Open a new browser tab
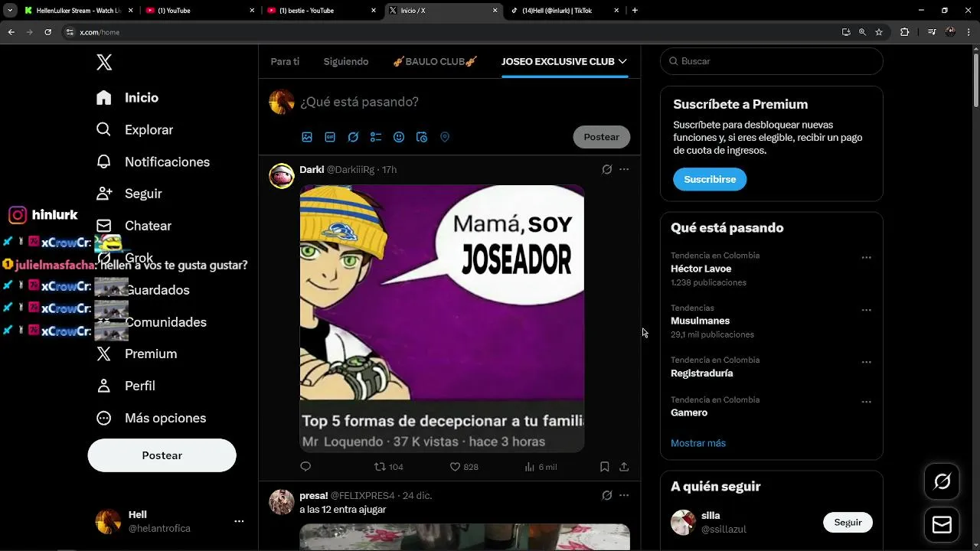The height and width of the screenshot is (551, 980). [635, 11]
